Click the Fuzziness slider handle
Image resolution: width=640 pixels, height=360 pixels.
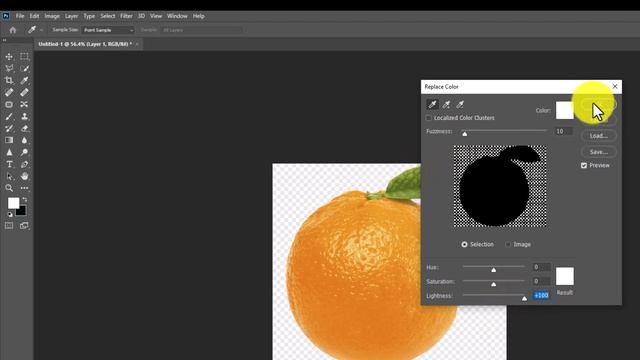tap(464, 133)
